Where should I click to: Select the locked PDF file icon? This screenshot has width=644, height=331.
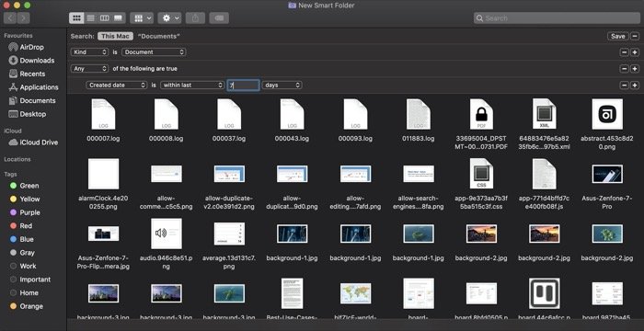[x=481, y=114]
